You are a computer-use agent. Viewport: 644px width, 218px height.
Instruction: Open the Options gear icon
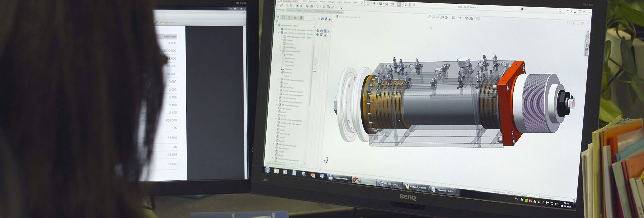tap(414, 5)
